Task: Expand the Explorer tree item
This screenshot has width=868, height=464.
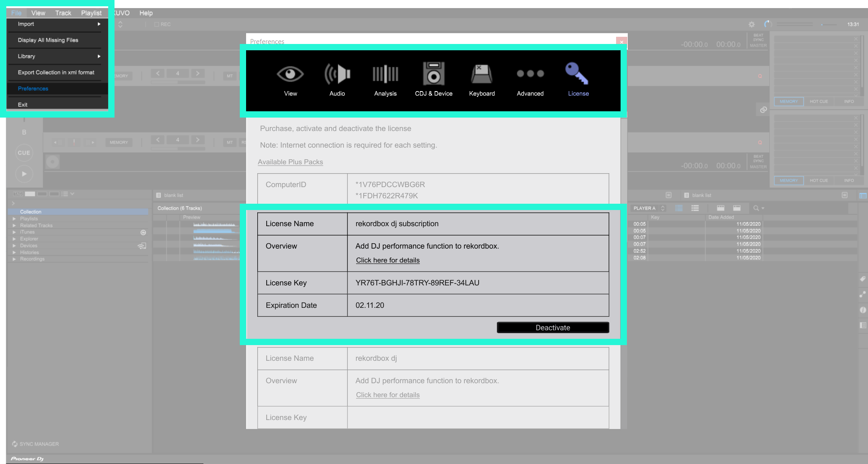Action: tap(14, 239)
